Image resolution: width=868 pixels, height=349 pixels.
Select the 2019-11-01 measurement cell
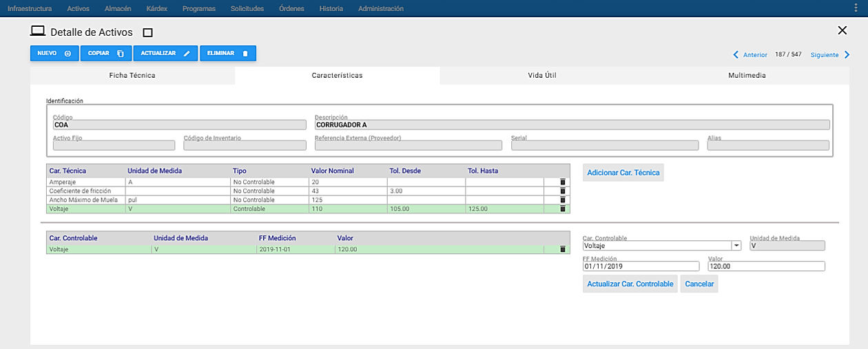(x=296, y=249)
